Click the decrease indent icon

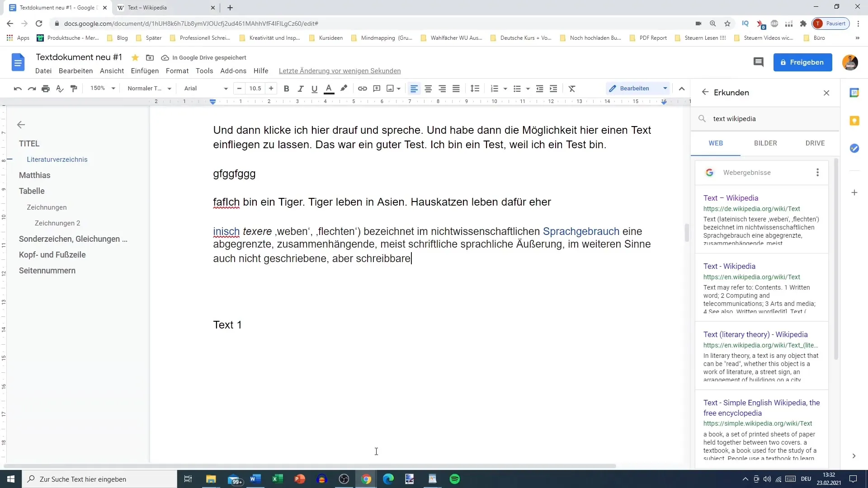(x=540, y=88)
